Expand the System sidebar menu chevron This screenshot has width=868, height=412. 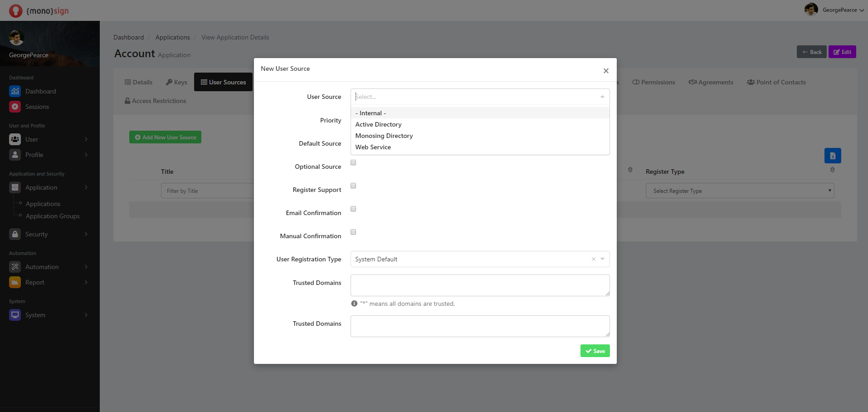pos(86,315)
